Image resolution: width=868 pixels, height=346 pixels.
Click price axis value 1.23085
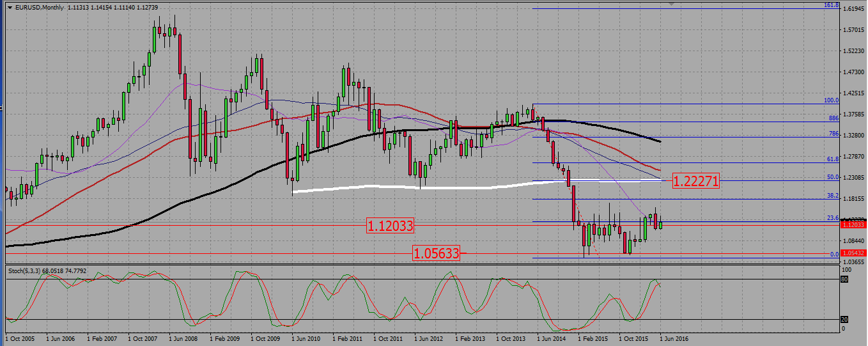click(855, 178)
